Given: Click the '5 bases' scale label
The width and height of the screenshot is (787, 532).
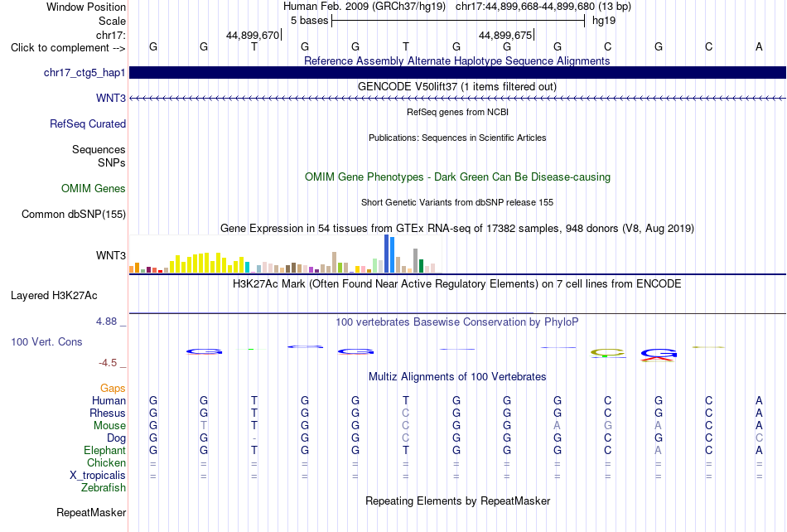Looking at the screenshot, I should click(309, 21).
